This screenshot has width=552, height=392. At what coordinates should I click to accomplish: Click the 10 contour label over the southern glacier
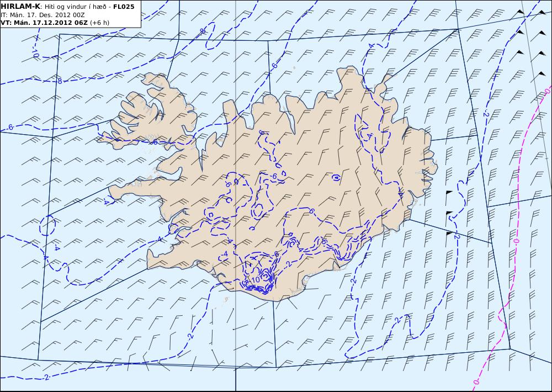point(256,279)
